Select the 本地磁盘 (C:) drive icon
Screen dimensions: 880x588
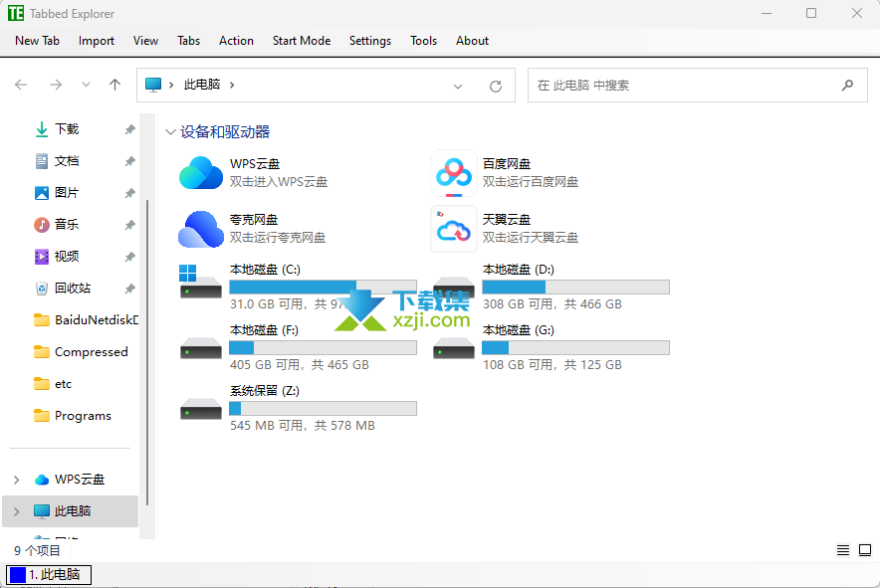coord(200,283)
